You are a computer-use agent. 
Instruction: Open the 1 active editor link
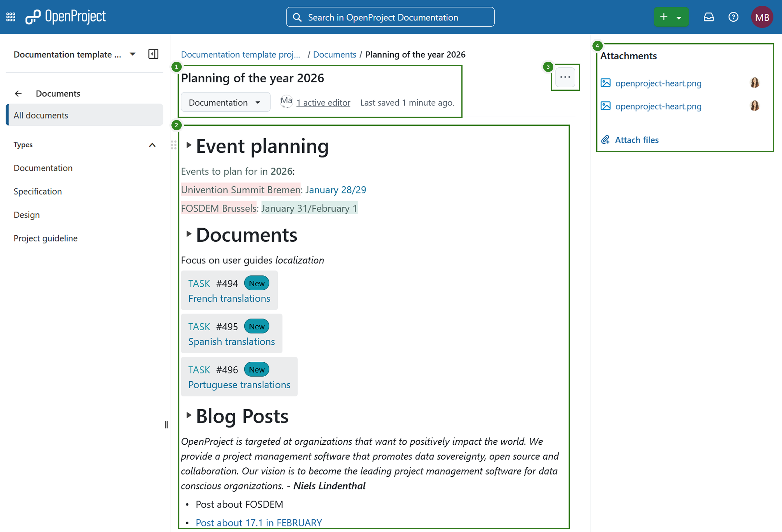pos(323,103)
